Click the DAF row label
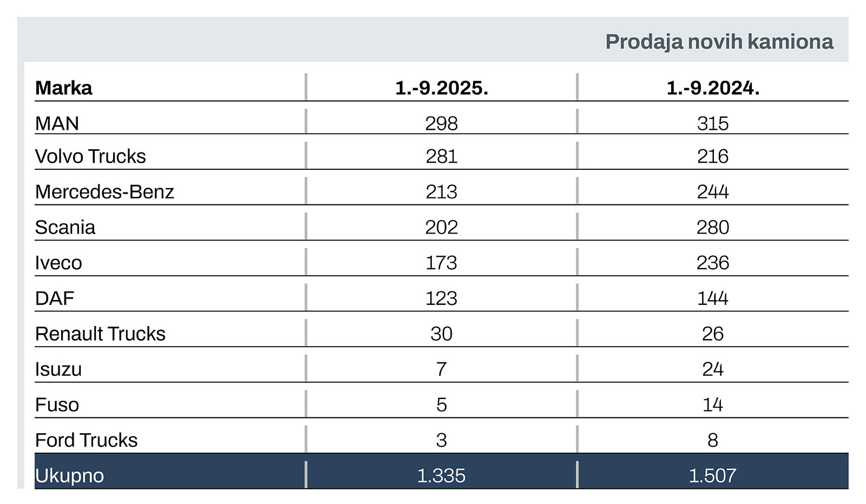This screenshot has height=504, width=866. click(x=55, y=299)
